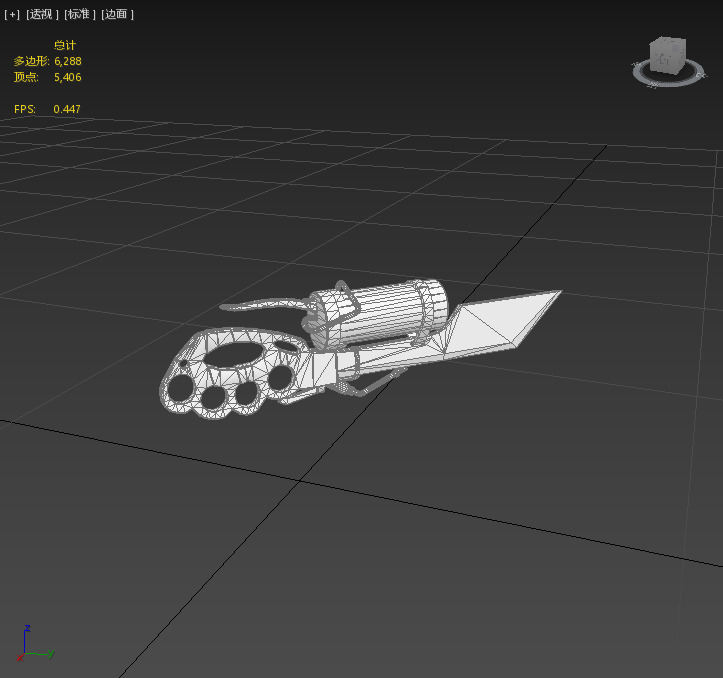Screen dimensions: 723x678
Task: Open the [+] viewport general menu
Action: [12, 14]
